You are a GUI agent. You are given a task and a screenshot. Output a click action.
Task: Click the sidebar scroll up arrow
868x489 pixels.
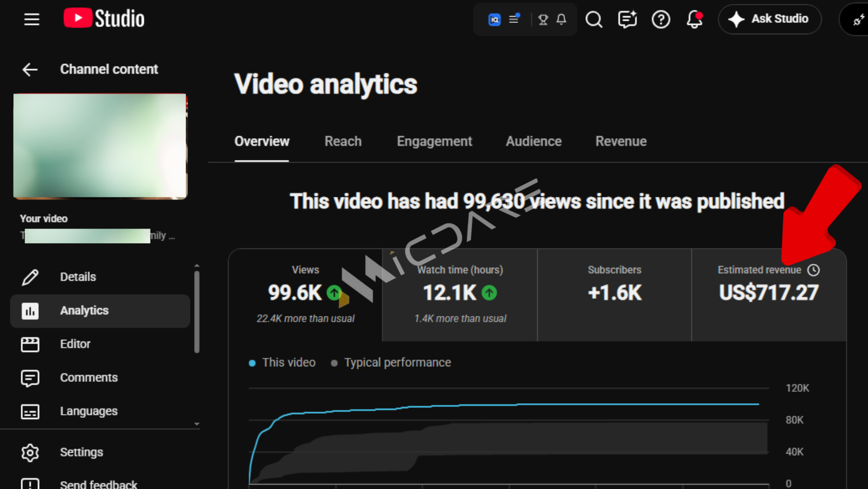[x=197, y=266]
